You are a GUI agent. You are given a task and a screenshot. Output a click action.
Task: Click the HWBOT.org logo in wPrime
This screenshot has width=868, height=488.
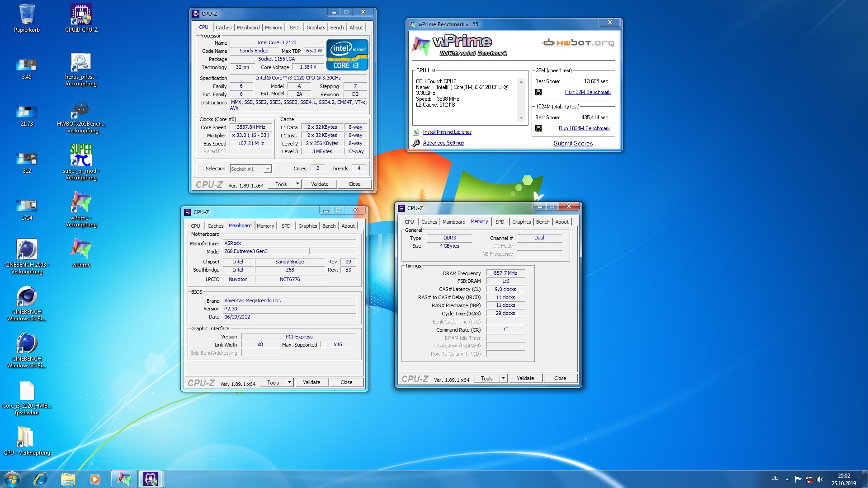pos(579,42)
